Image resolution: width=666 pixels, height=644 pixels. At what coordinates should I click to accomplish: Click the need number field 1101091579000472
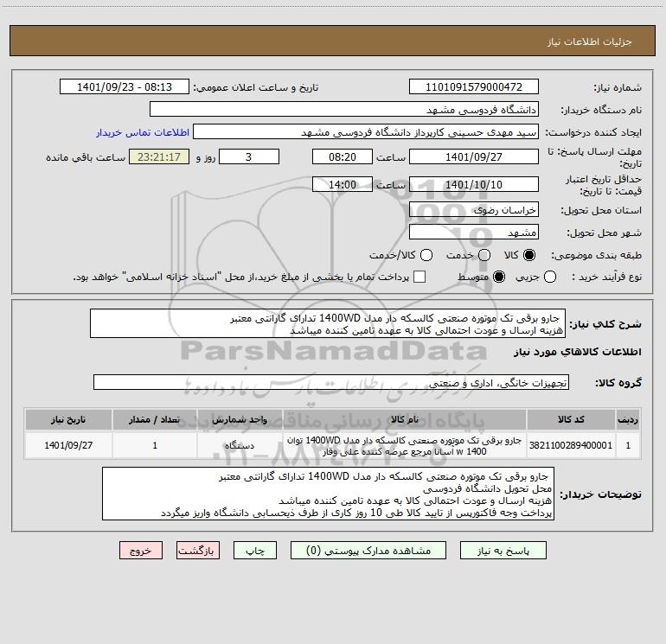pos(474,87)
